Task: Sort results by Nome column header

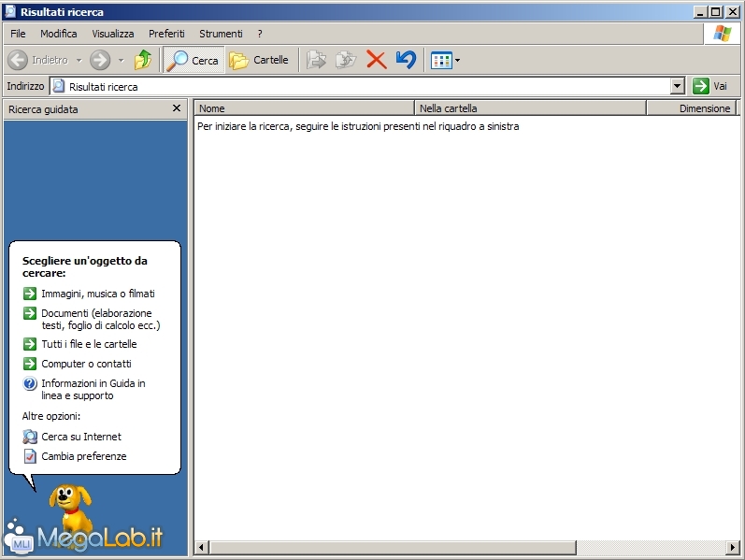Action: pyautogui.click(x=304, y=108)
